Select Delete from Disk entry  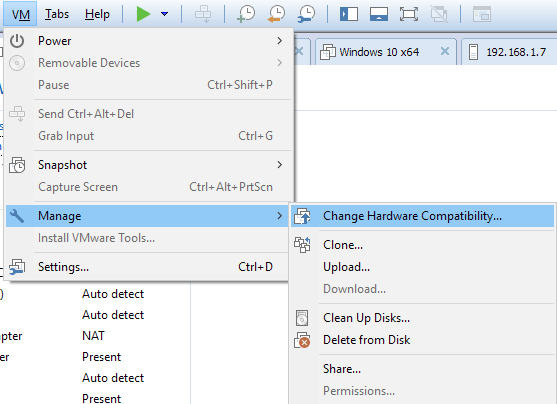pyautogui.click(x=422, y=340)
